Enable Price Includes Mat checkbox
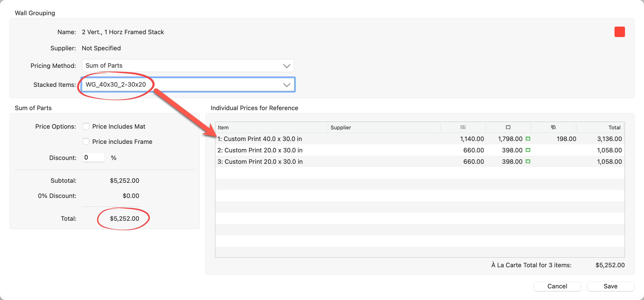This screenshot has height=300, width=644. (86, 127)
